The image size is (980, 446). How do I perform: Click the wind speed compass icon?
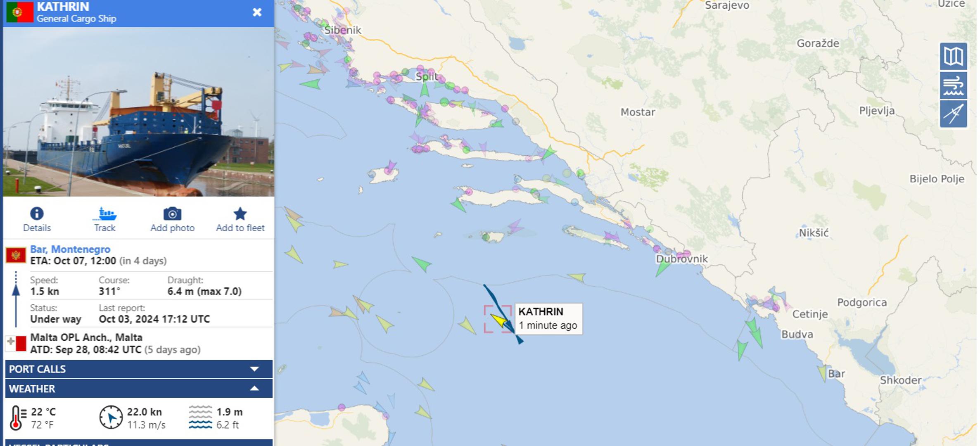tap(111, 418)
